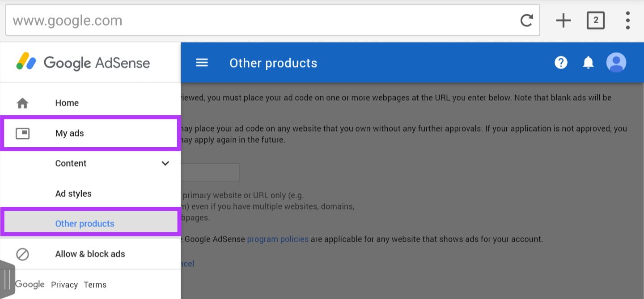Click the Home house icon in the sidebar
The image size is (644, 299).
(22, 103)
